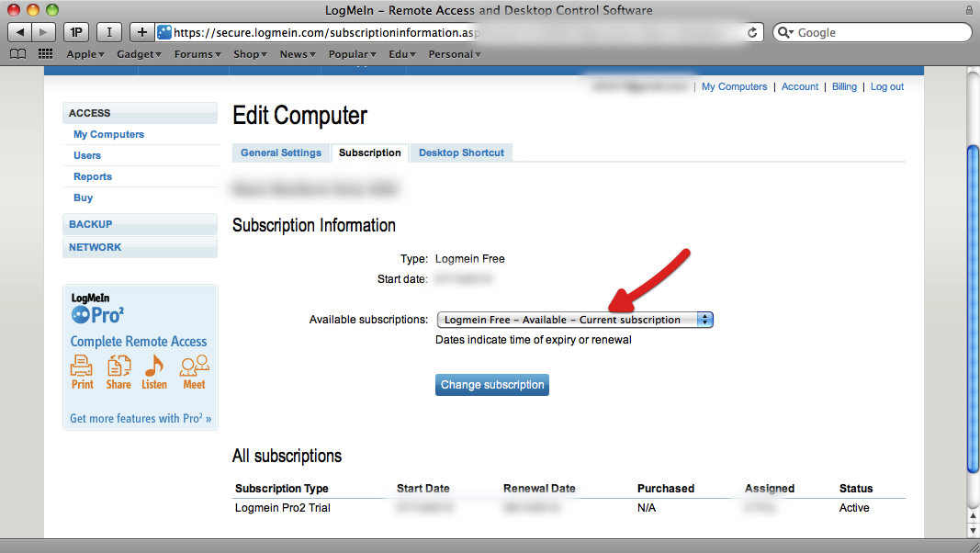Viewport: 980px width, 553px height.
Task: Open the News bookmarks folder menu
Action: click(297, 53)
